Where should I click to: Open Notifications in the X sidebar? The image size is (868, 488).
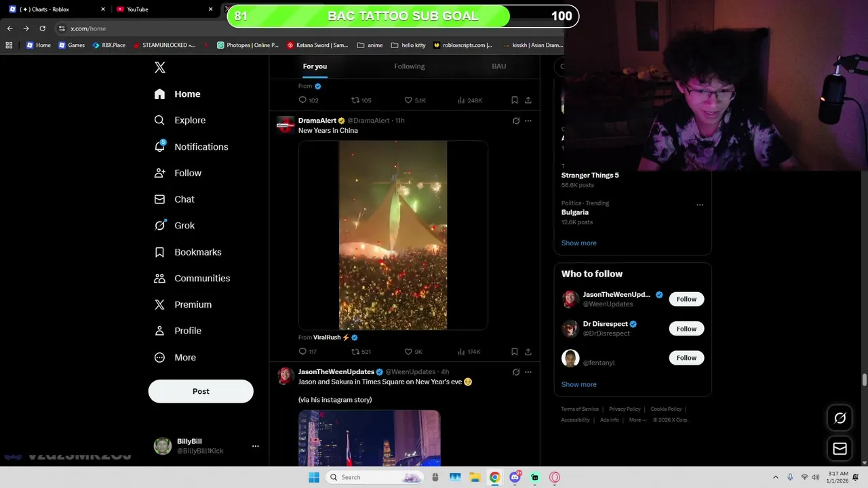[192, 146]
